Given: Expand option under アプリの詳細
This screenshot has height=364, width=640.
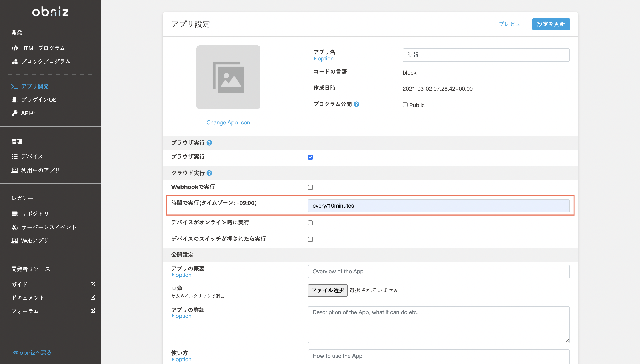Looking at the screenshot, I should tap(182, 316).
